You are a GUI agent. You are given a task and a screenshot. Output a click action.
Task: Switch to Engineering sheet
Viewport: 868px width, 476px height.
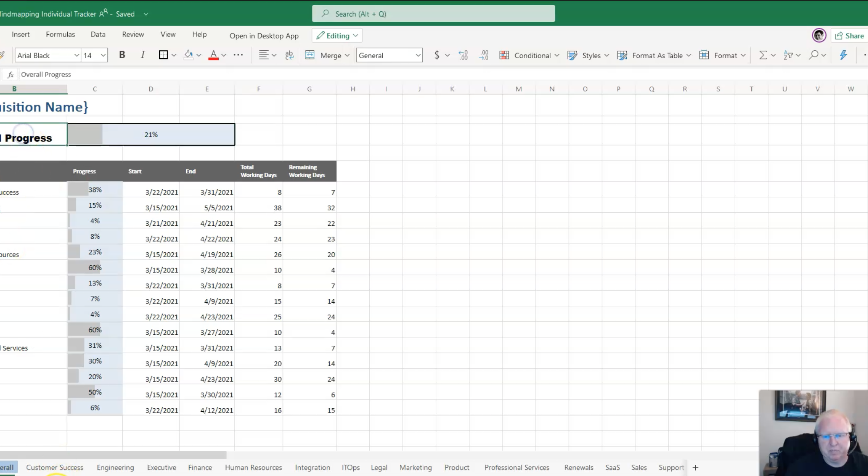[115, 467]
